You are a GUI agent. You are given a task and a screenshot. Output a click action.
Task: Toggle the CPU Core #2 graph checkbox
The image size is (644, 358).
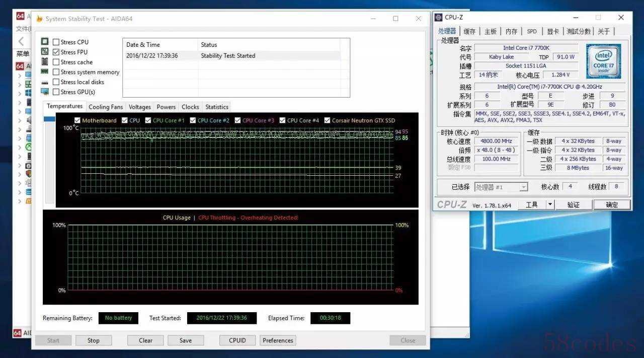click(x=193, y=120)
